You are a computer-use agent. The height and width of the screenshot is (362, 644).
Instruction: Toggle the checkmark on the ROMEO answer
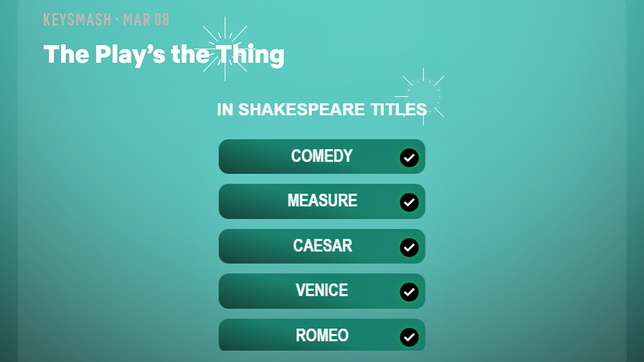tap(409, 337)
